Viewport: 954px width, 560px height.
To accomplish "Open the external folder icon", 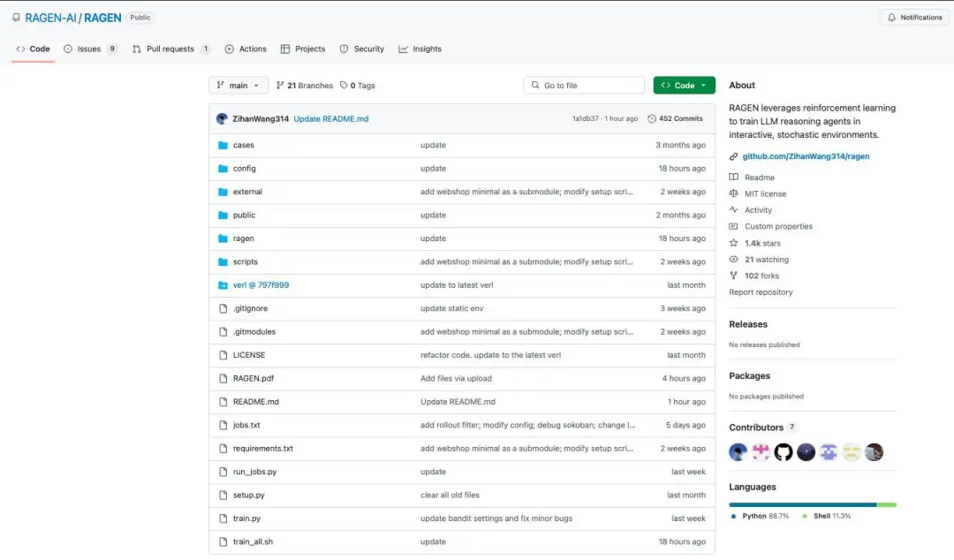I will point(223,192).
